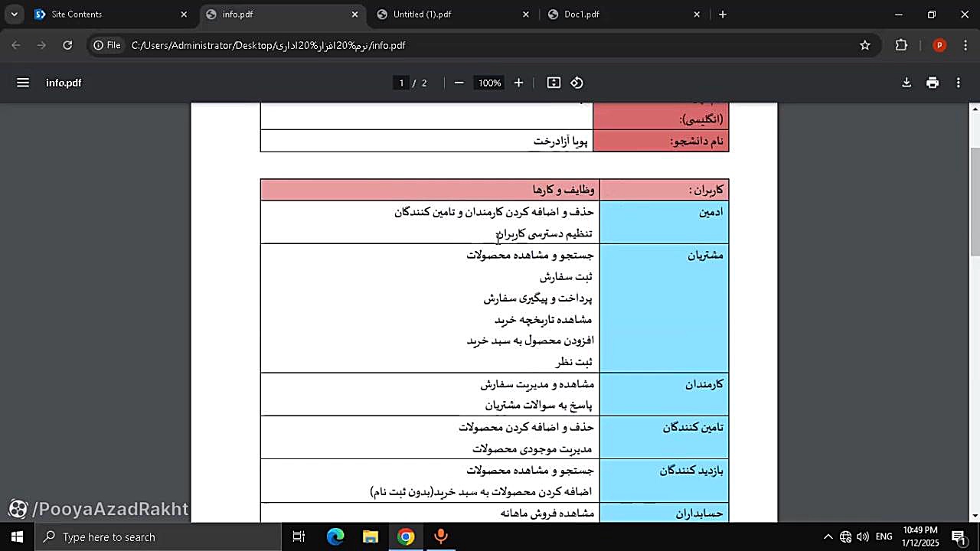Click the 'مشاهده فروش ماهانه' line

coord(547,513)
